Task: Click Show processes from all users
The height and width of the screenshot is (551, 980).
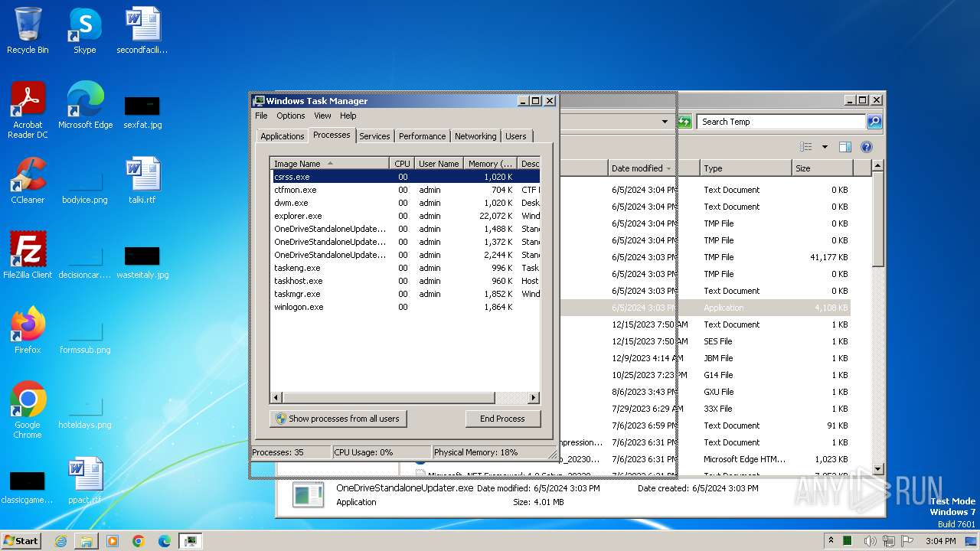Action: 338,419
